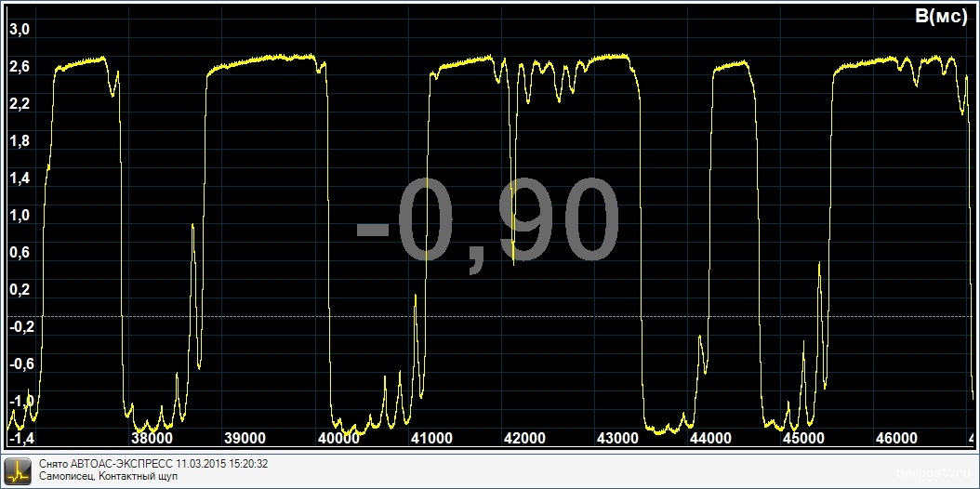Click the -1,4 label at voltage axis bottom

click(x=20, y=438)
